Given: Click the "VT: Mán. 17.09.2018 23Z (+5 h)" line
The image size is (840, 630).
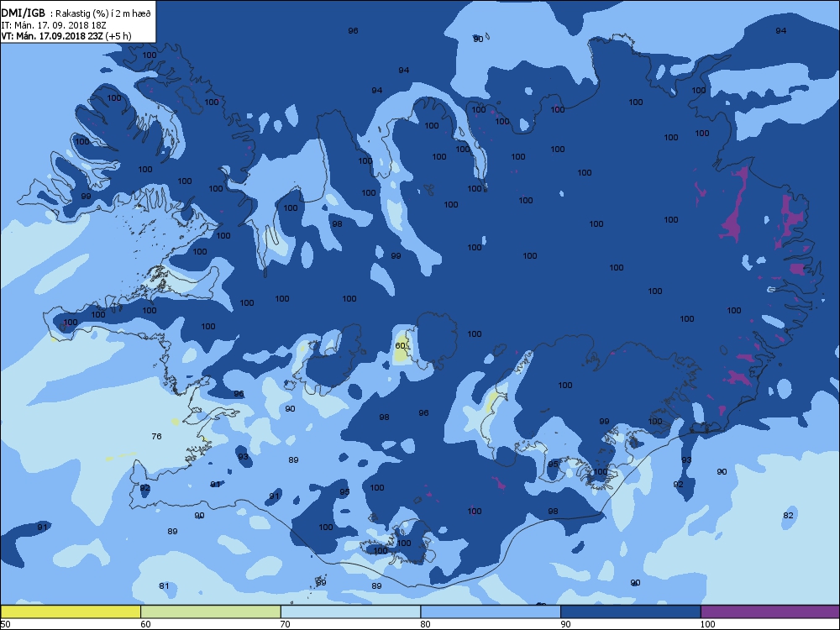Looking at the screenshot, I should tap(66, 36).
